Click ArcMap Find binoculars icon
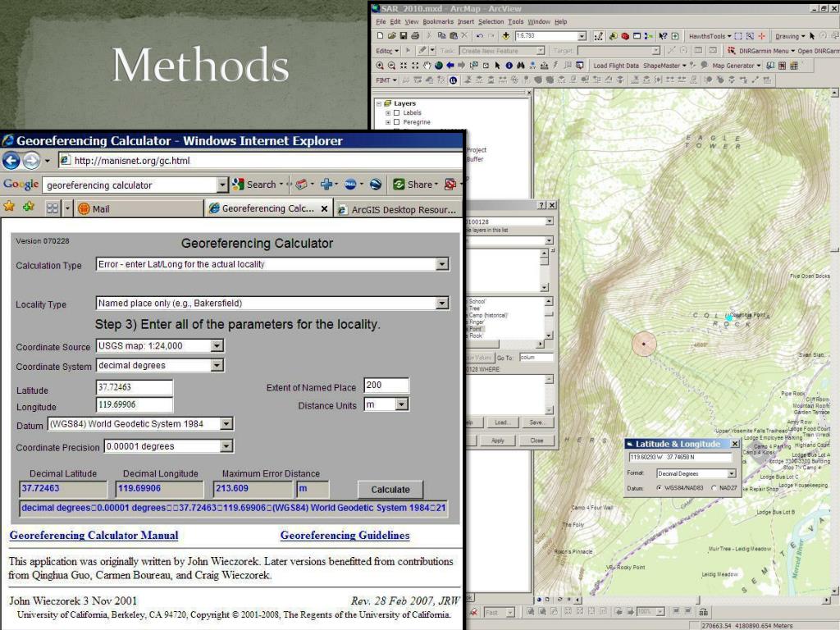 (x=521, y=66)
